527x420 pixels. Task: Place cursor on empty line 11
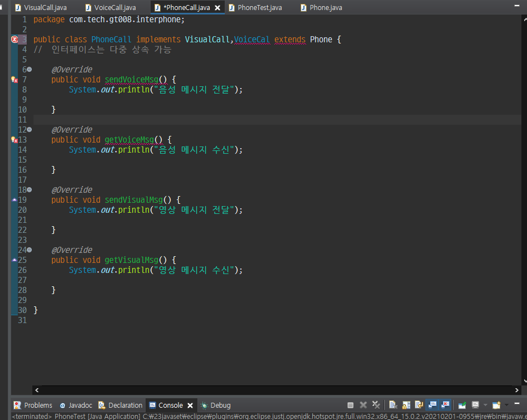point(277,120)
